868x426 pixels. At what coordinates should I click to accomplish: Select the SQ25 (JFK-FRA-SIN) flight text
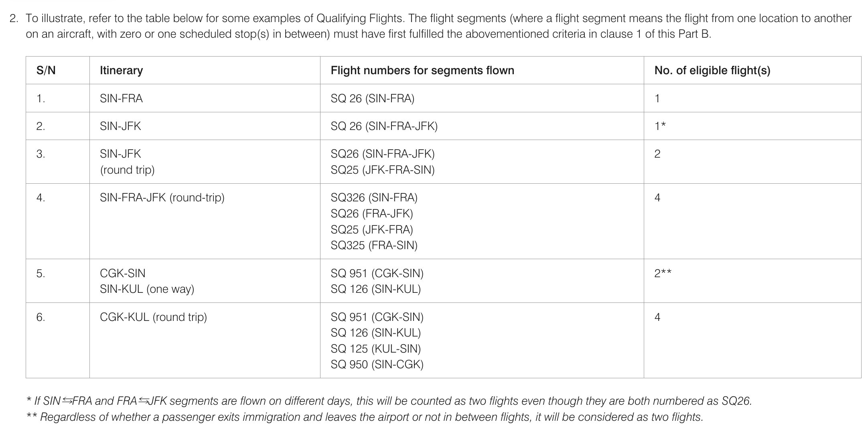point(382,170)
